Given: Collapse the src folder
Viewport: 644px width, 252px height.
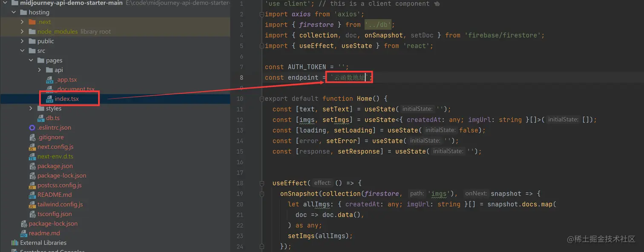Looking at the screenshot, I should [22, 51].
